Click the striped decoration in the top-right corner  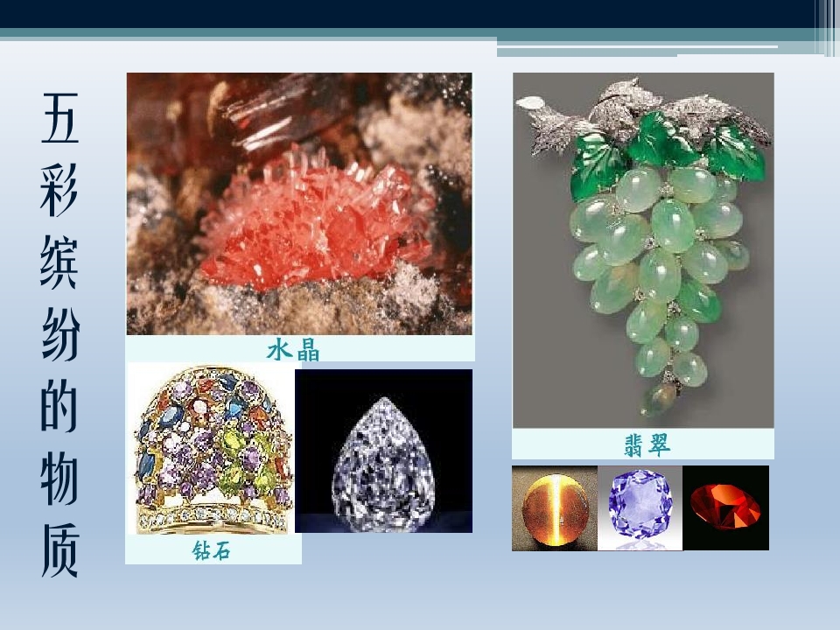[827, 26]
